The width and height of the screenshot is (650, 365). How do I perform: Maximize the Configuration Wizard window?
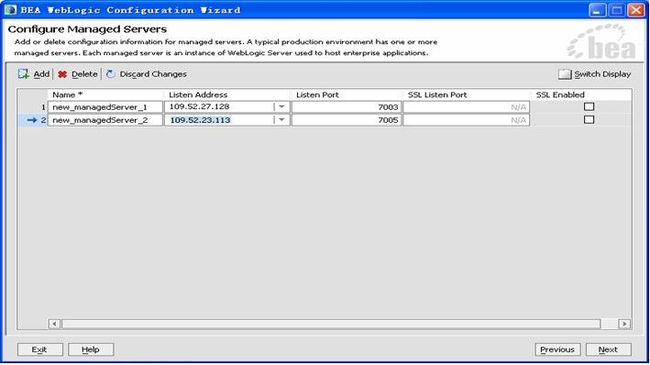[616, 10]
